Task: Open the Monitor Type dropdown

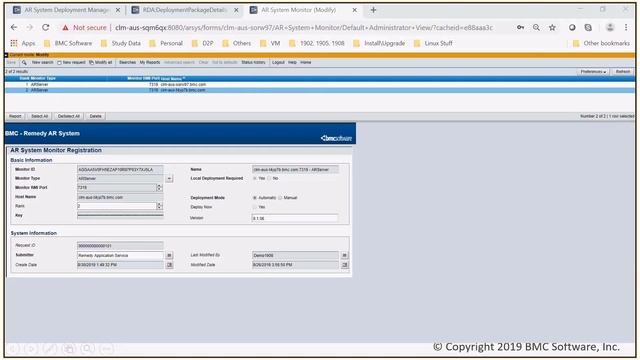Action: point(169,179)
